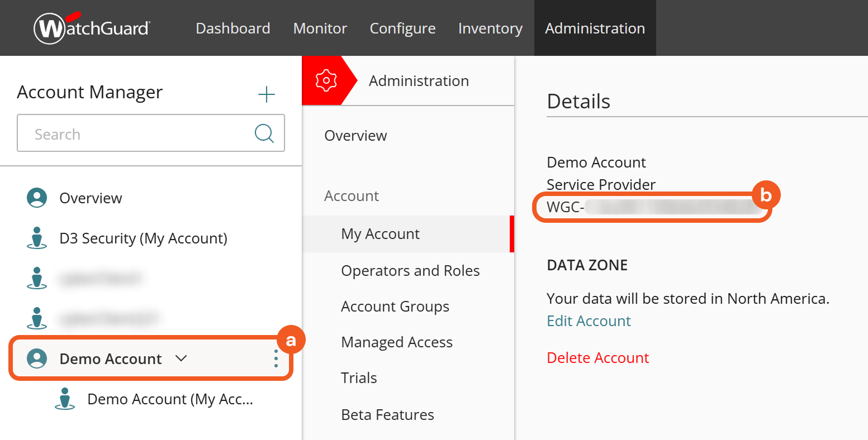
Task: Switch to the Inventory tab
Action: click(x=490, y=28)
